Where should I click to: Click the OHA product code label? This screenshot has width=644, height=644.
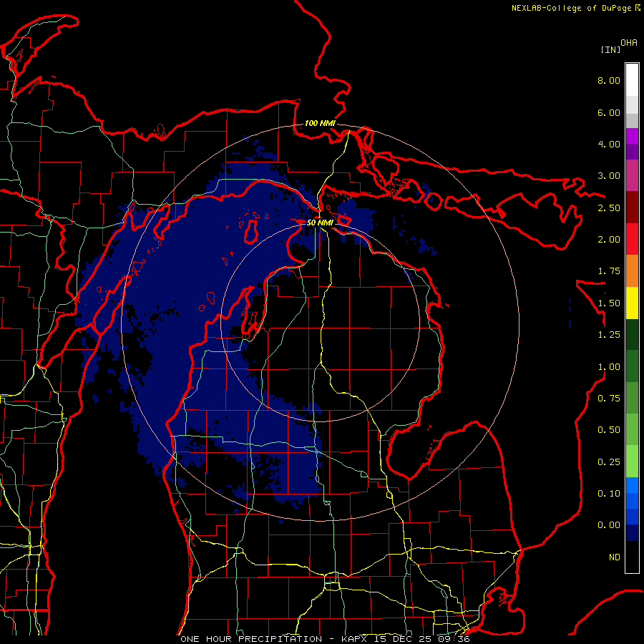point(629,43)
